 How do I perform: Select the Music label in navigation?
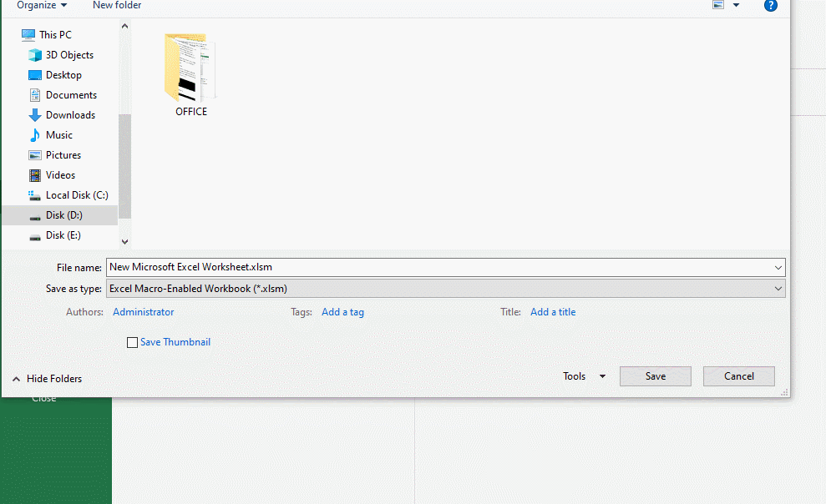[x=59, y=135]
